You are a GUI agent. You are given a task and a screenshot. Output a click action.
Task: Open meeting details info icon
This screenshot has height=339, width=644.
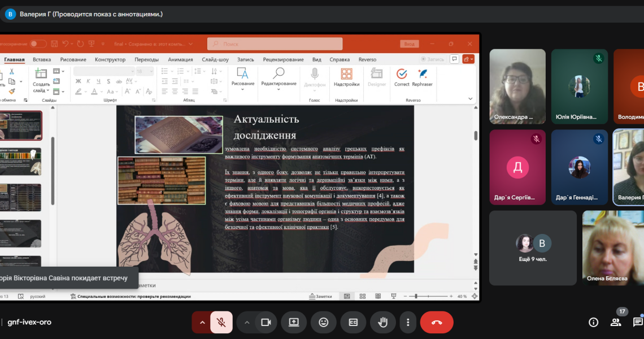(x=593, y=322)
